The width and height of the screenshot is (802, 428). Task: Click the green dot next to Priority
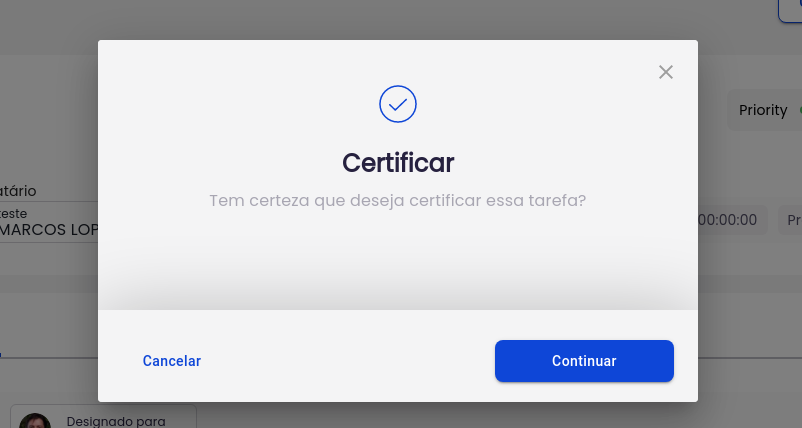tap(800, 110)
